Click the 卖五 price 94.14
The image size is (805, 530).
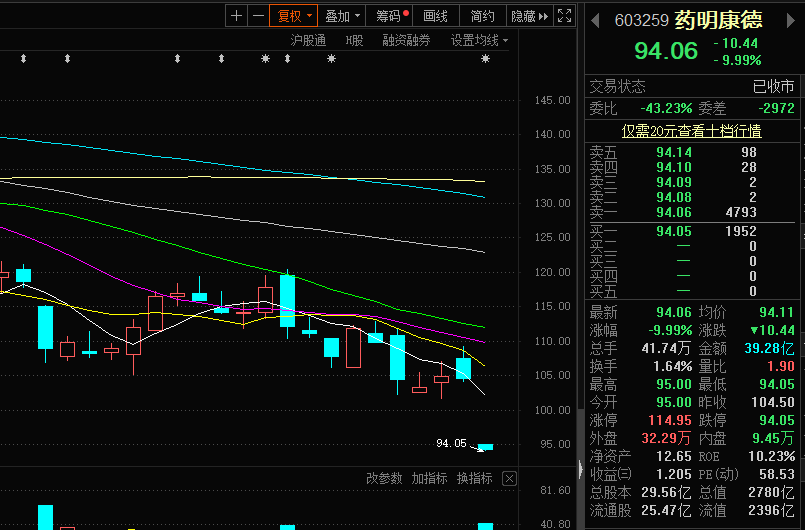[x=674, y=152]
